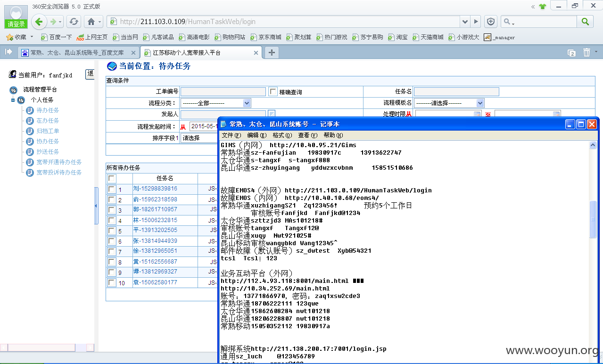Open the home button dropdown arrow
This screenshot has height=364, width=603.
pyautogui.click(x=100, y=21)
